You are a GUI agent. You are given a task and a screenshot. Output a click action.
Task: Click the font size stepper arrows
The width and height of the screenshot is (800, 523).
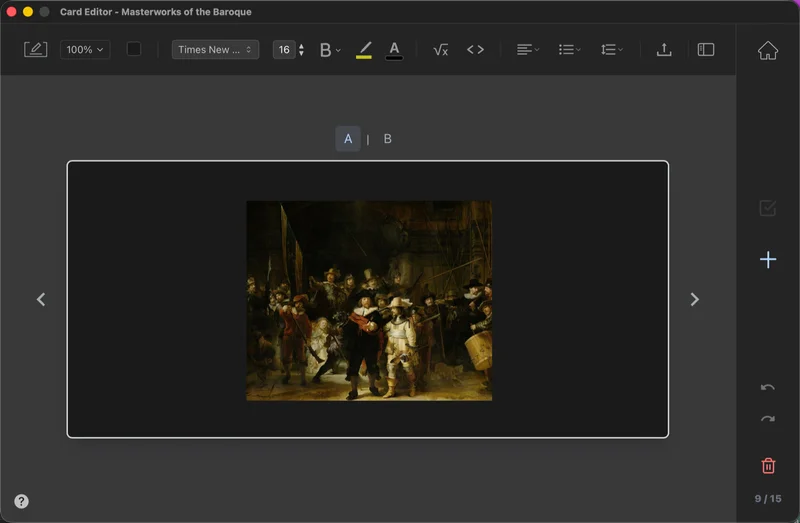(x=302, y=49)
